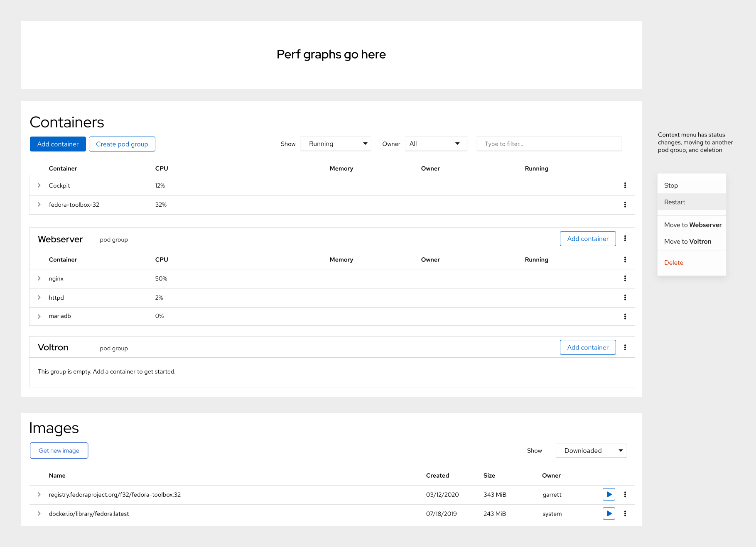Viewport: 756px width, 547px height.
Task: Click the Cockpit container name
Action: coord(59,186)
